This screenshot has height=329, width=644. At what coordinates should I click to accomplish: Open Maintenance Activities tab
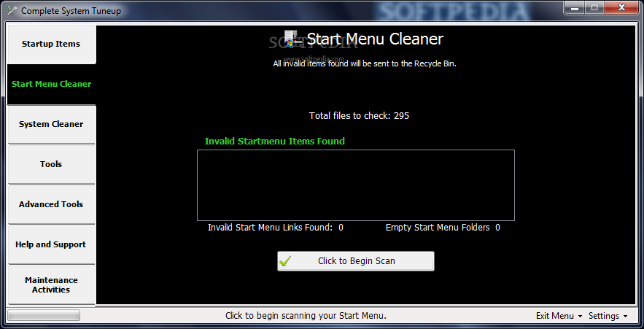[x=51, y=285]
